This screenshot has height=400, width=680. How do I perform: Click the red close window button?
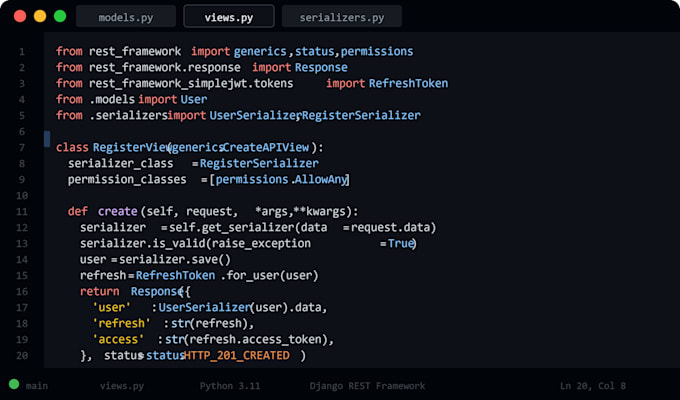(20, 16)
